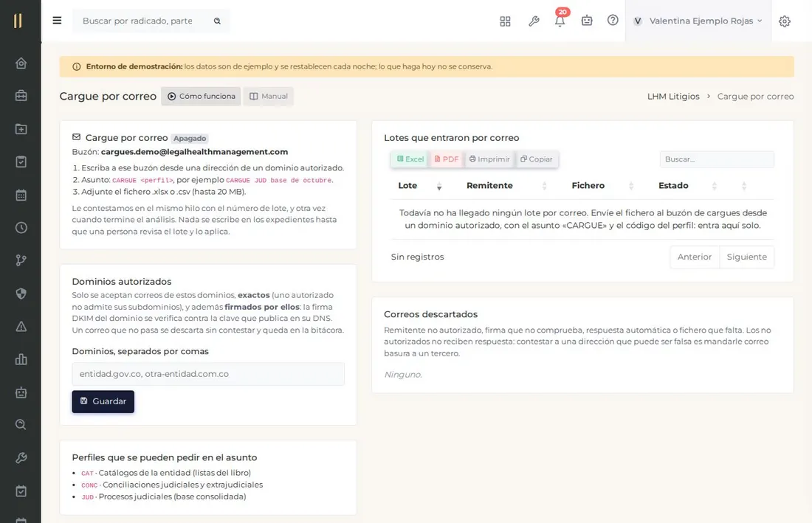Screen dimensions: 812x523
Task: Export the table as PDF
Action: coord(446,159)
